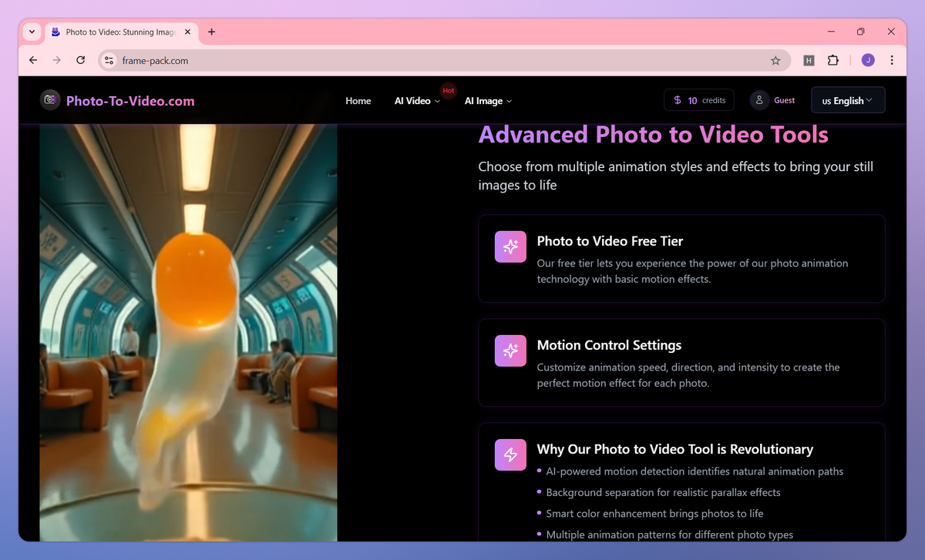This screenshot has height=560, width=925.
Task: Click the Free Tier description text
Action: tap(692, 271)
